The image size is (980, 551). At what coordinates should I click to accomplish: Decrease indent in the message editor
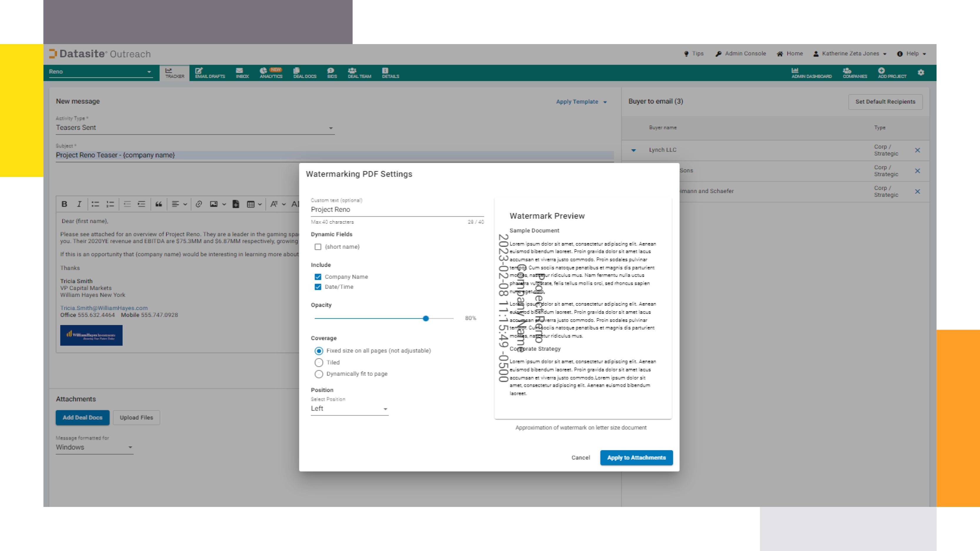point(127,204)
